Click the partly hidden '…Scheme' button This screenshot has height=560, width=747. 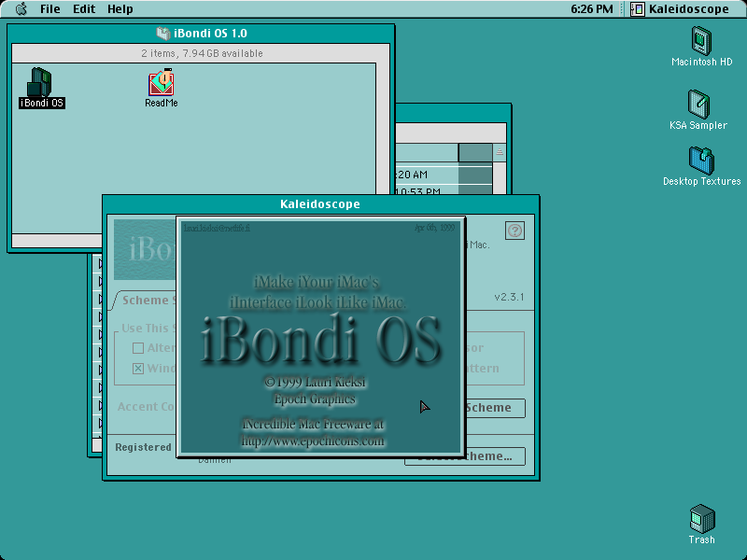pos(496,408)
